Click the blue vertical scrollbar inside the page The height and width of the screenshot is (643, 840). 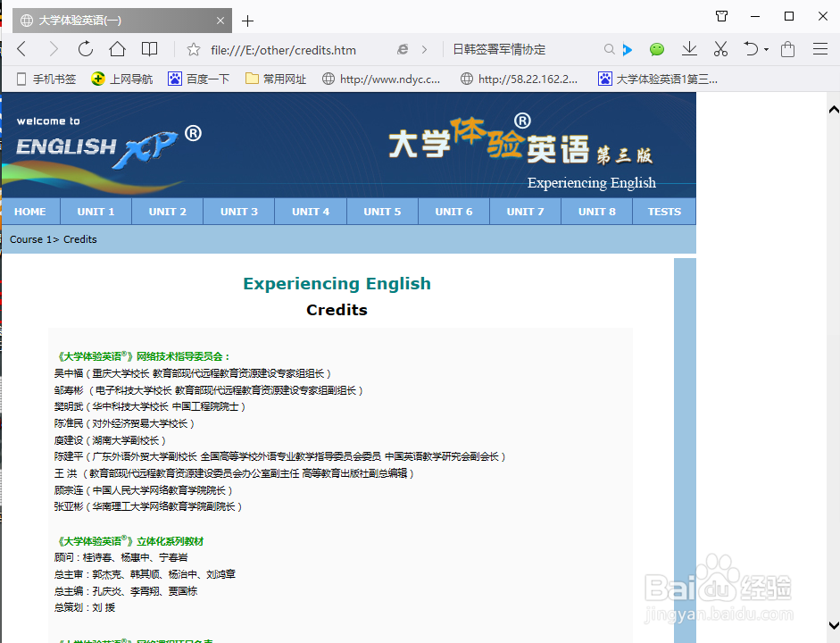click(685, 450)
